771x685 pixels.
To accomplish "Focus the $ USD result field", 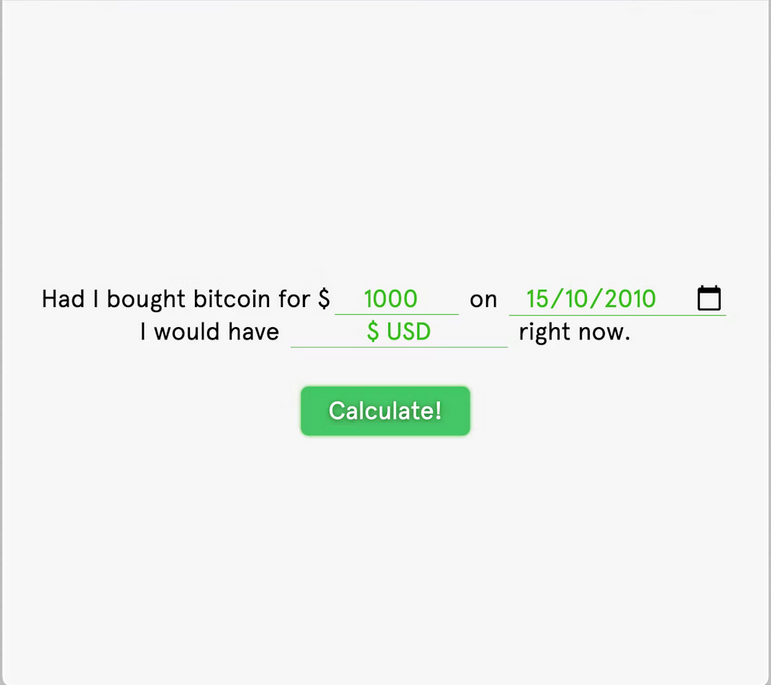I will [x=399, y=332].
